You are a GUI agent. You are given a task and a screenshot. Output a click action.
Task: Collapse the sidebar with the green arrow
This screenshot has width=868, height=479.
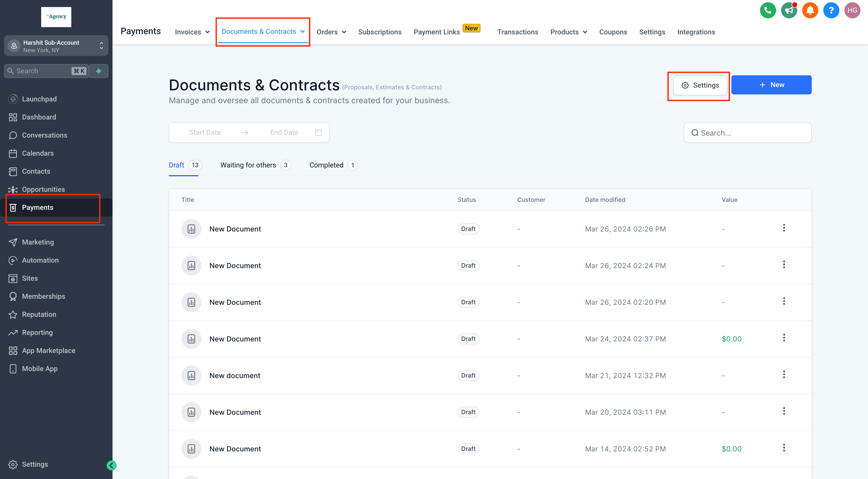pos(112,465)
